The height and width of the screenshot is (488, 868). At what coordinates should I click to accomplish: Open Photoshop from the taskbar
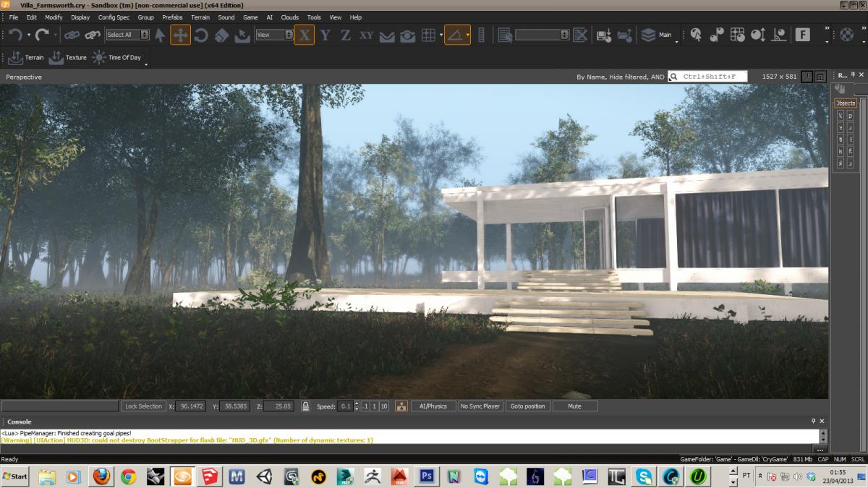(426, 476)
